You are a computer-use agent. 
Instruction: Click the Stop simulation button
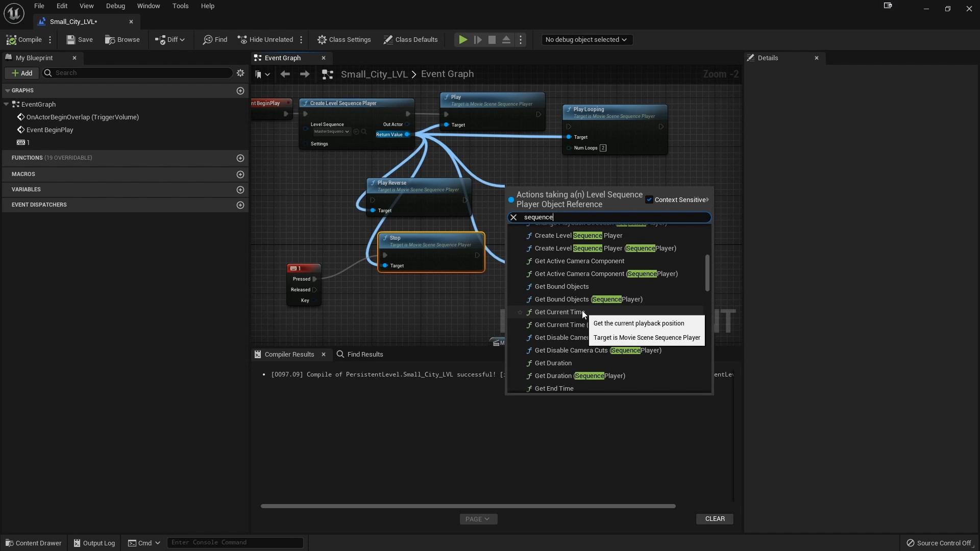click(x=492, y=40)
